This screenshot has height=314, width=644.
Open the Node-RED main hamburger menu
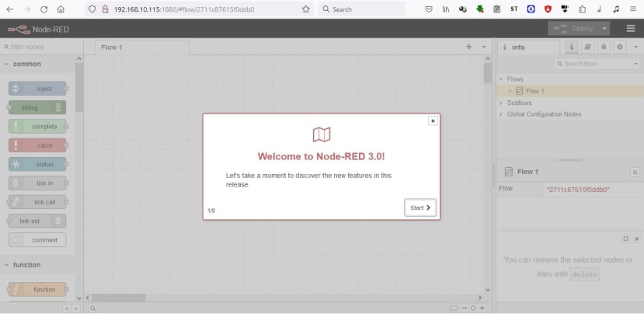pos(631,28)
